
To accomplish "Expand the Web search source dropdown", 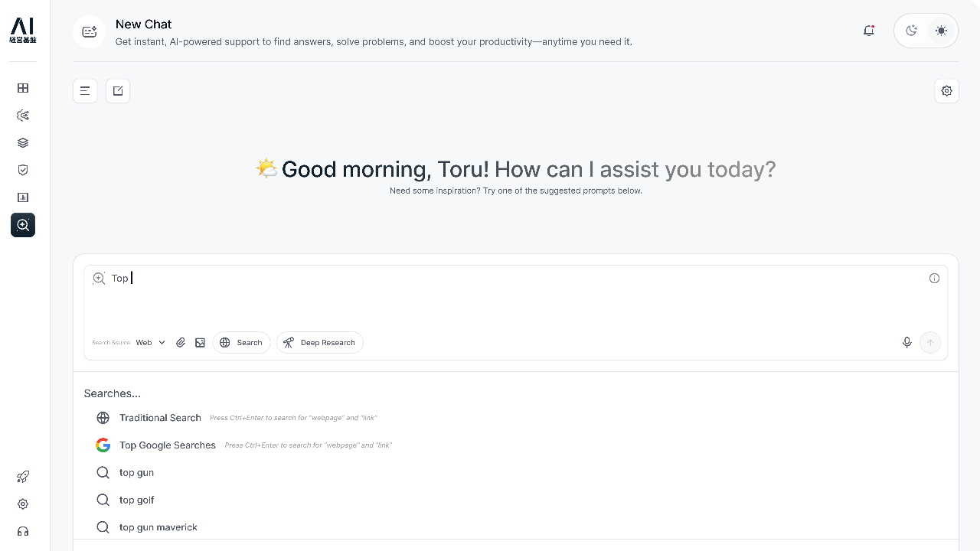I will tap(151, 343).
